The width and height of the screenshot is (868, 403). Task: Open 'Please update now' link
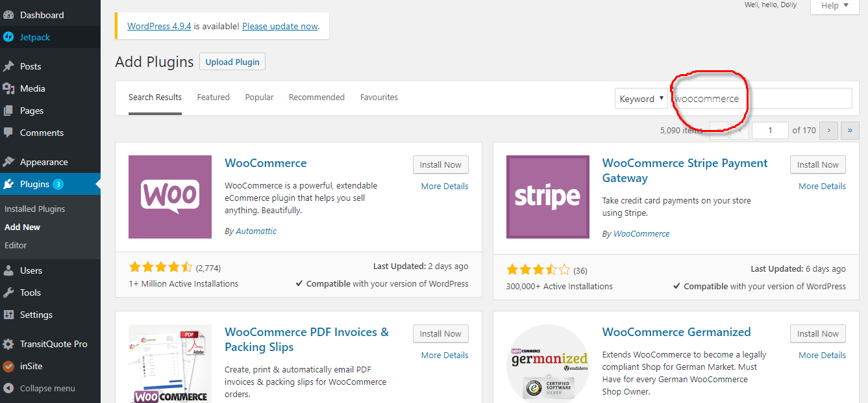(x=280, y=26)
